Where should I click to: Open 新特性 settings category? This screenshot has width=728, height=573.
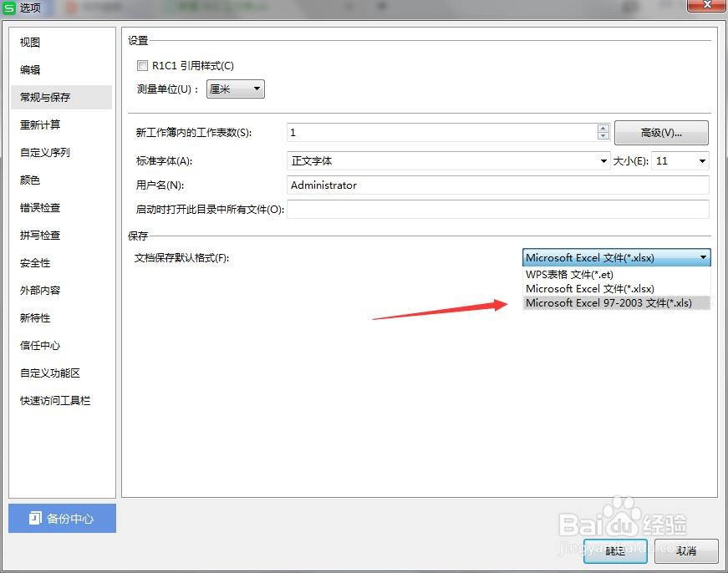61,317
